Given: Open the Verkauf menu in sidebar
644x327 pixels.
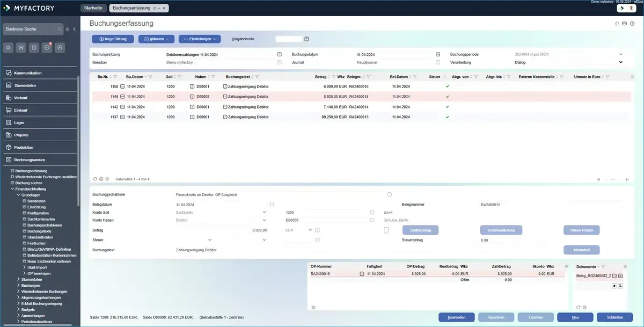Looking at the screenshot, I should point(21,98).
